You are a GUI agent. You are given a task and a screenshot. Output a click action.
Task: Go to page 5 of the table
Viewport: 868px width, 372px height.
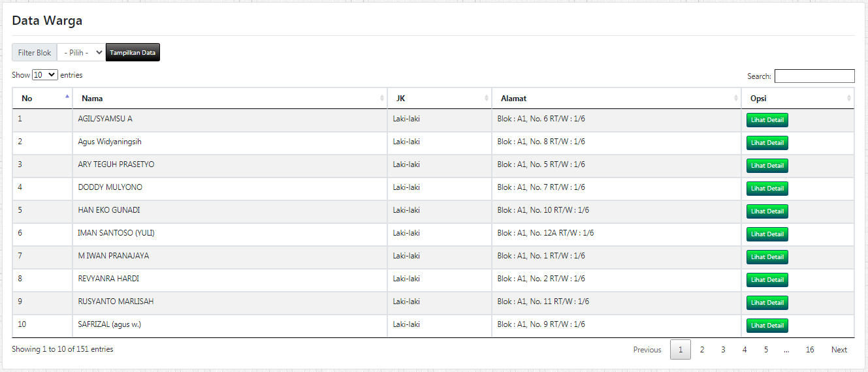[765, 350]
